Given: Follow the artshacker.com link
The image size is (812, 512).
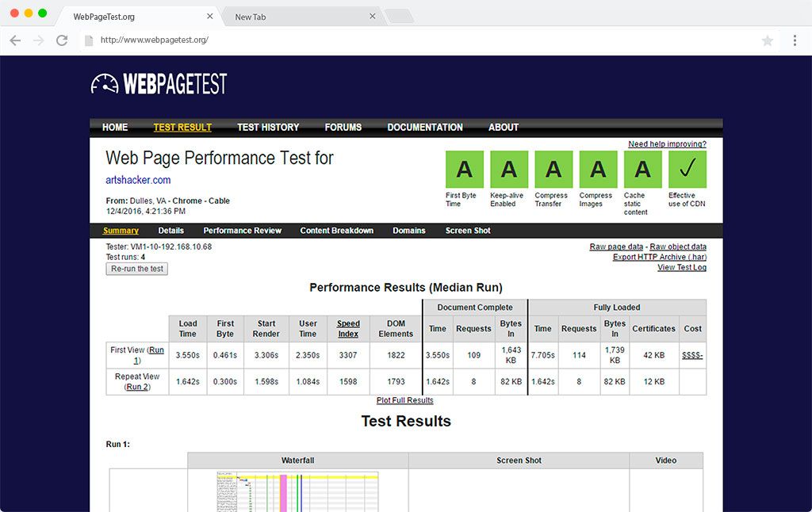Looking at the screenshot, I should click(138, 180).
